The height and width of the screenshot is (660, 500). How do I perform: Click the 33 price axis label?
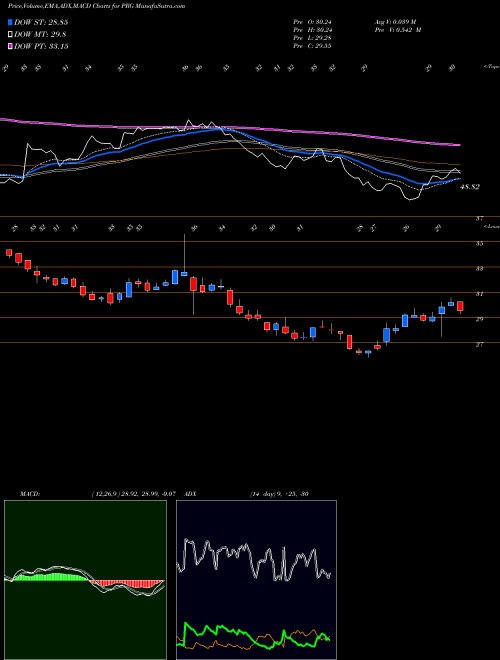(479, 269)
